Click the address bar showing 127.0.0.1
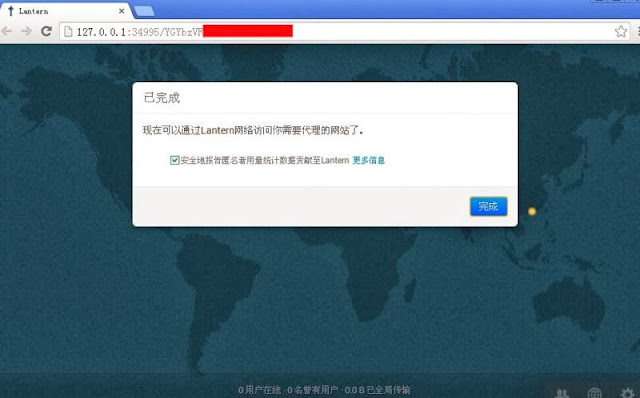This screenshot has width=640, height=398. [345, 31]
